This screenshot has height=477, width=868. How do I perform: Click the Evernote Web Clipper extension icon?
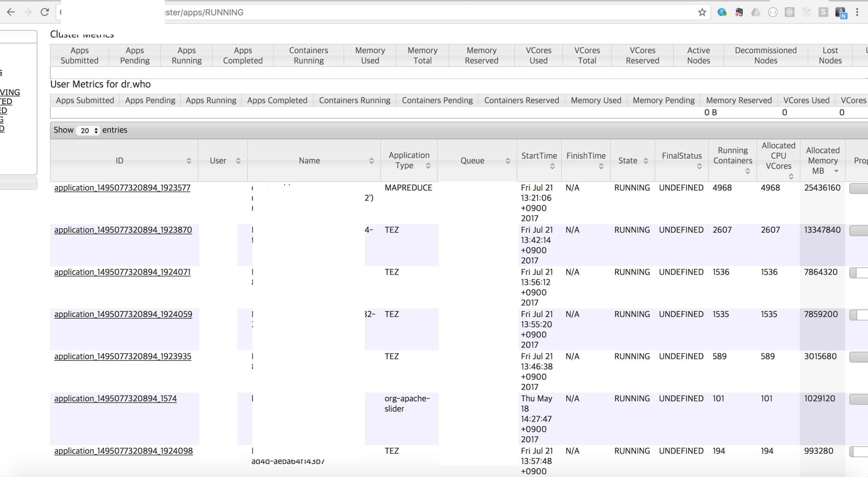[x=739, y=12]
